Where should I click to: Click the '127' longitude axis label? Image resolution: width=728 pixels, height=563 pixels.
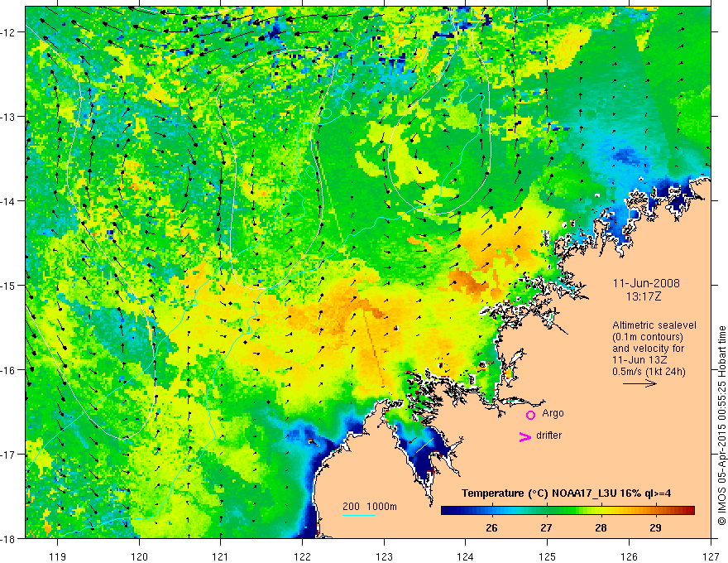(711, 556)
